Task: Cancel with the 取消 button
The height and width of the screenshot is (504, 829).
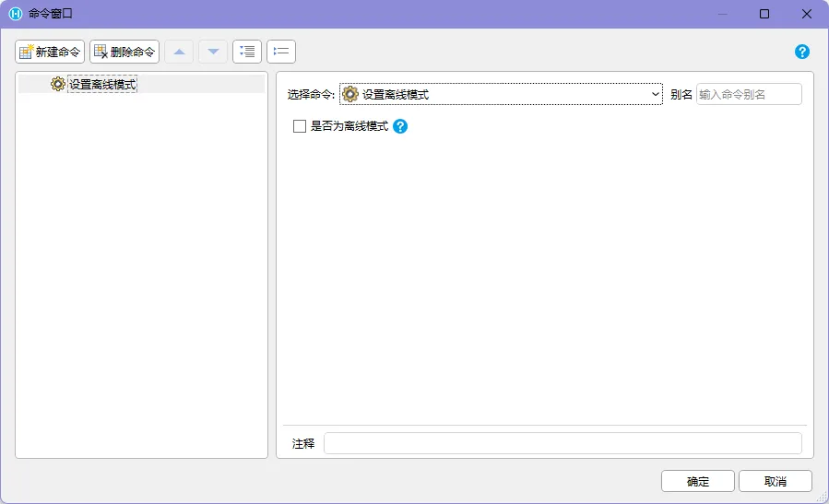Action: [776, 481]
